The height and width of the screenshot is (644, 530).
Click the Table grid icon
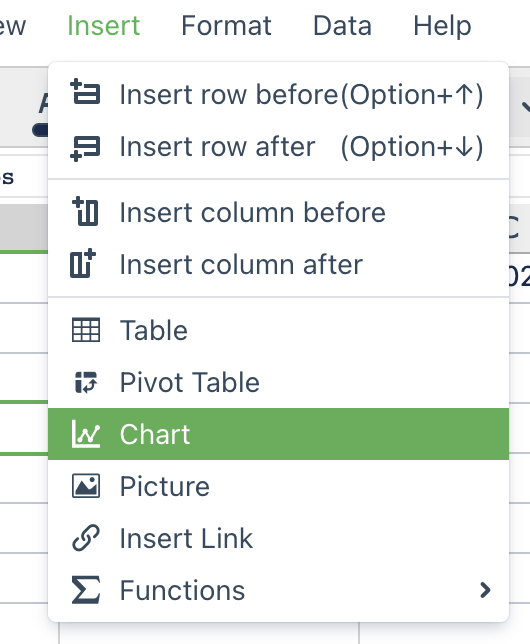pyautogui.click(x=86, y=330)
